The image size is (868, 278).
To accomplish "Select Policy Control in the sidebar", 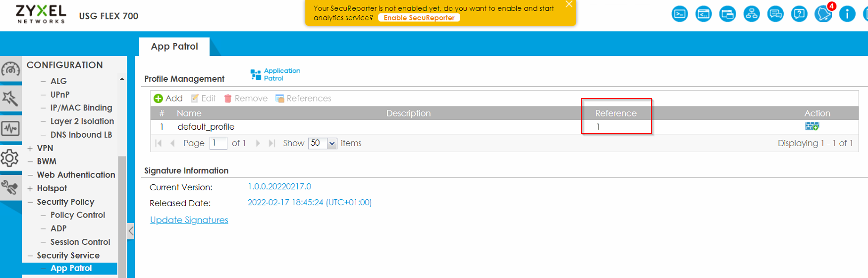I will pos(77,215).
